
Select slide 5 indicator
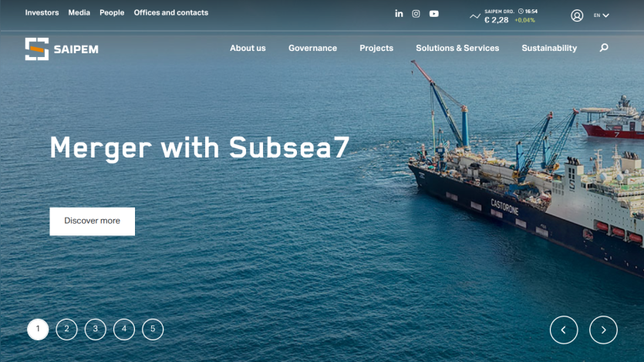[153, 329]
